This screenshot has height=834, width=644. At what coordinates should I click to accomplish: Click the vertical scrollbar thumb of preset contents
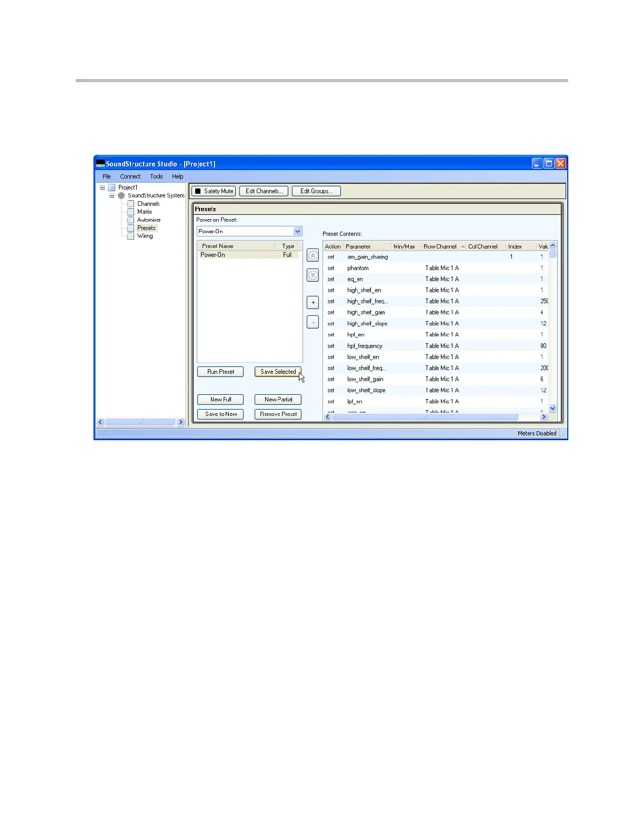[552, 253]
